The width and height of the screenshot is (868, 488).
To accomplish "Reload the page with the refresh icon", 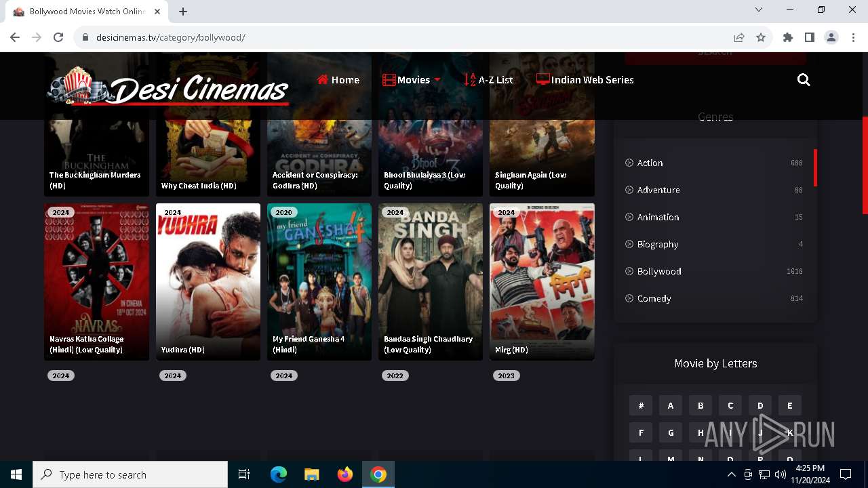I will tap(58, 37).
